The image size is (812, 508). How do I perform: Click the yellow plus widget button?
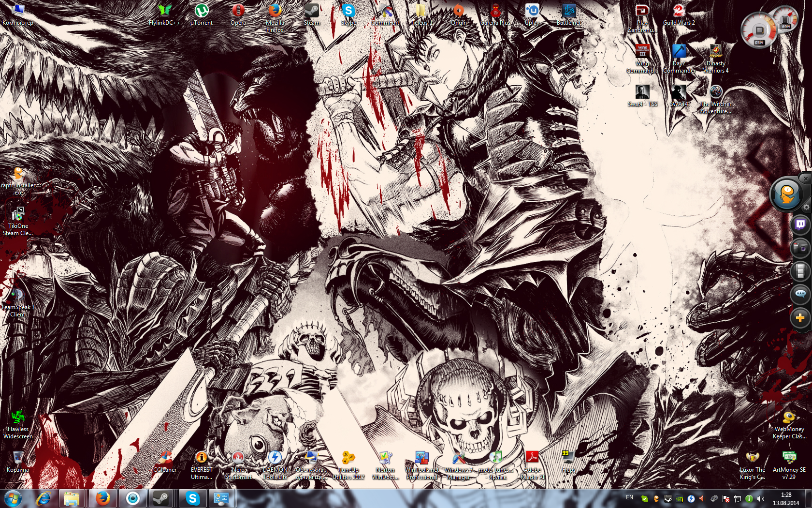(x=800, y=318)
